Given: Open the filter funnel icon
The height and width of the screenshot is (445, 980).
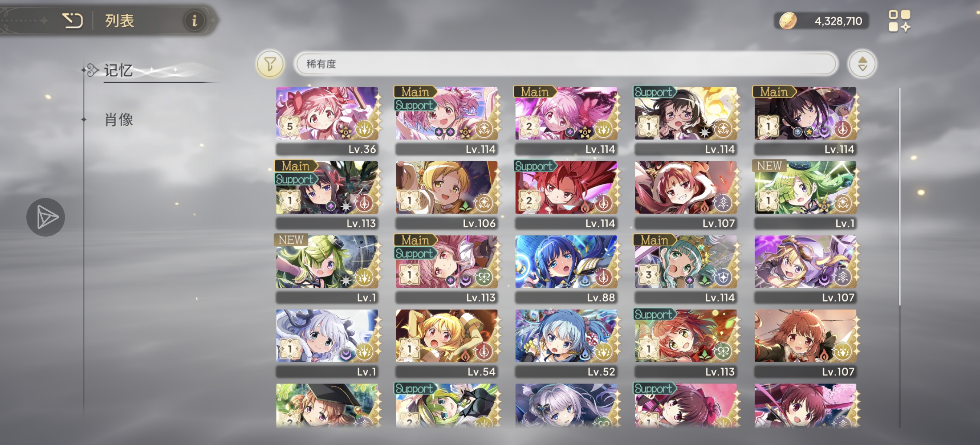Looking at the screenshot, I should tap(270, 64).
